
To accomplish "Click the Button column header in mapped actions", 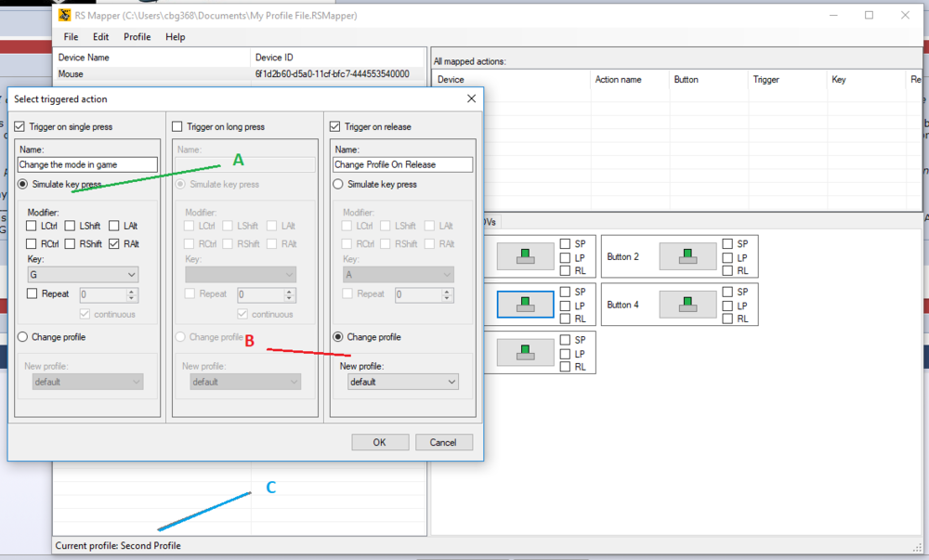I will (x=709, y=79).
